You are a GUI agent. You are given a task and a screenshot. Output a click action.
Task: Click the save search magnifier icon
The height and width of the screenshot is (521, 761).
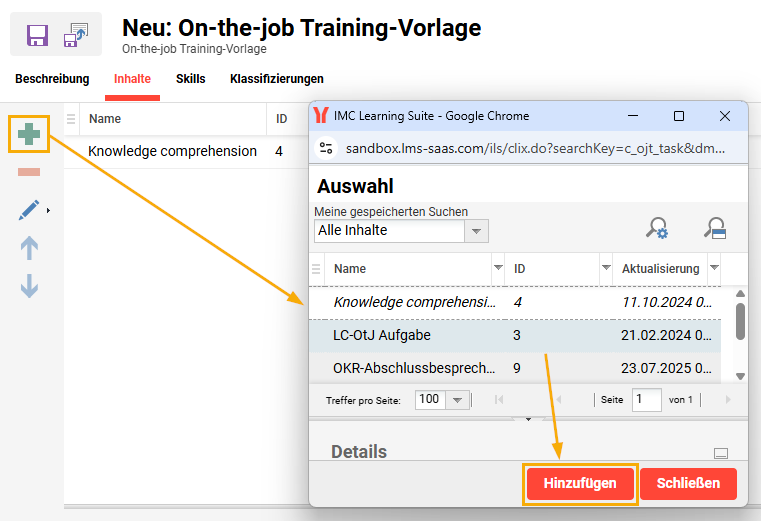(x=714, y=229)
